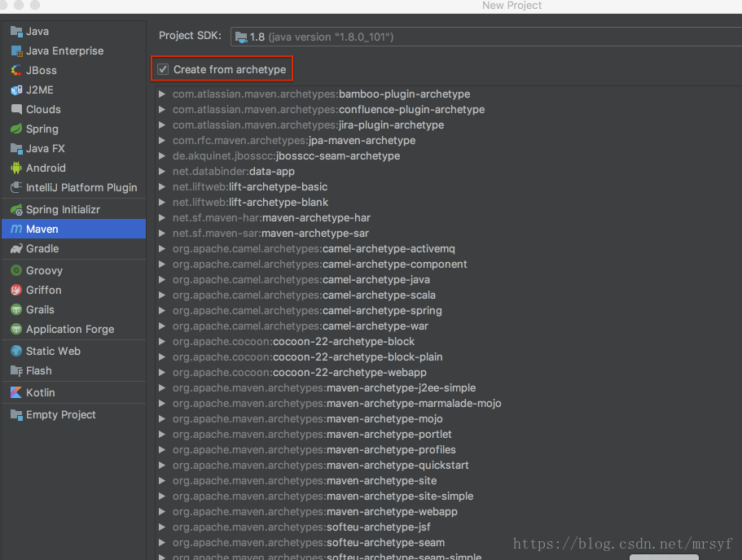Expand jbosscc-seam-archetype entry
The height and width of the screenshot is (560, 742).
click(x=162, y=156)
